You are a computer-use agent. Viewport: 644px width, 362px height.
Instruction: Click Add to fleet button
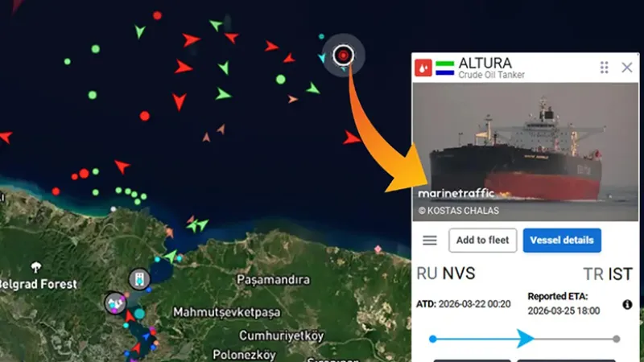point(482,240)
